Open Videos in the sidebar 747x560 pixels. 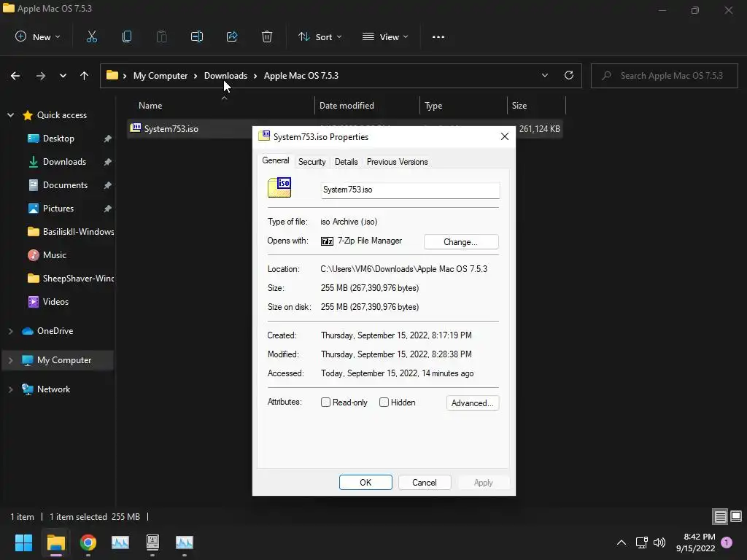click(x=55, y=302)
